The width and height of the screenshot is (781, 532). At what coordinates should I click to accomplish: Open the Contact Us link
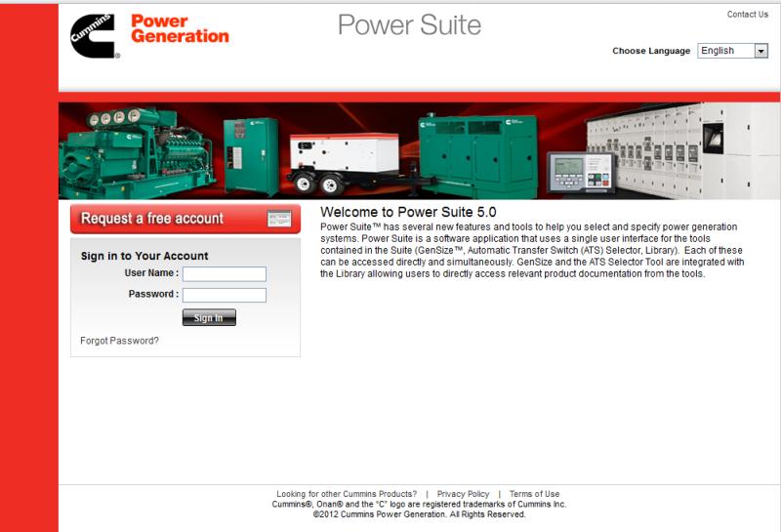[748, 15]
